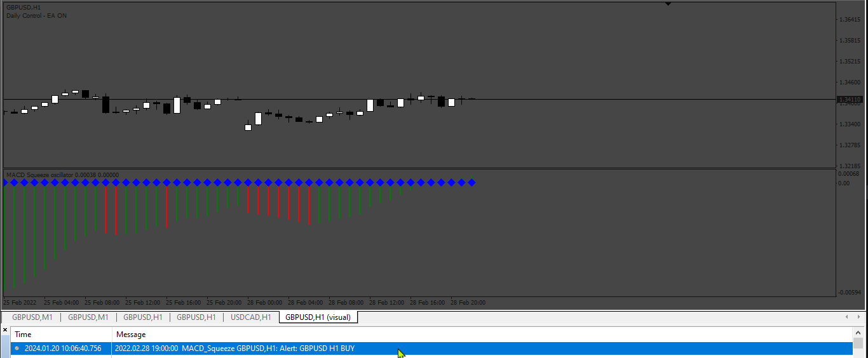The height and width of the screenshot is (358, 868).
Task: Click the left chart-tabs scroll arrow
Action: click(x=846, y=317)
